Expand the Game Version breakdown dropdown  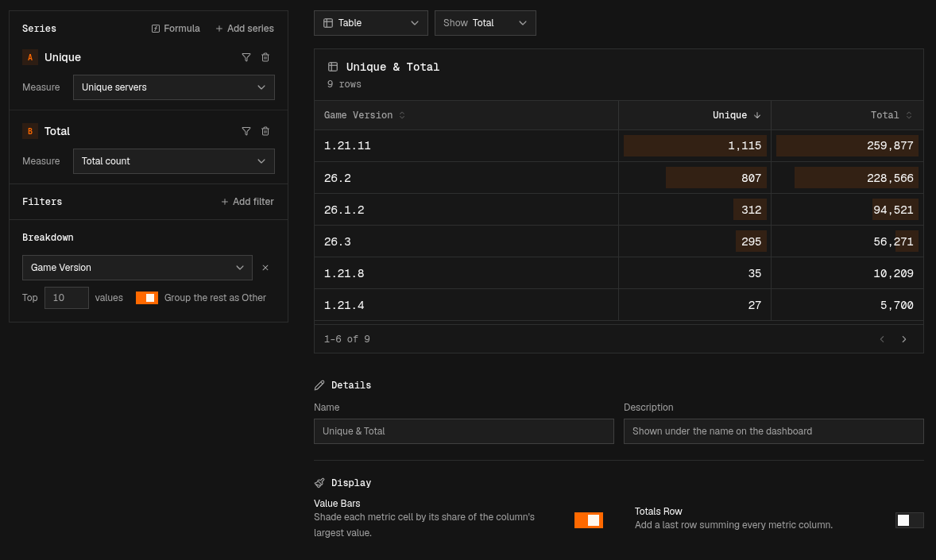(x=137, y=268)
